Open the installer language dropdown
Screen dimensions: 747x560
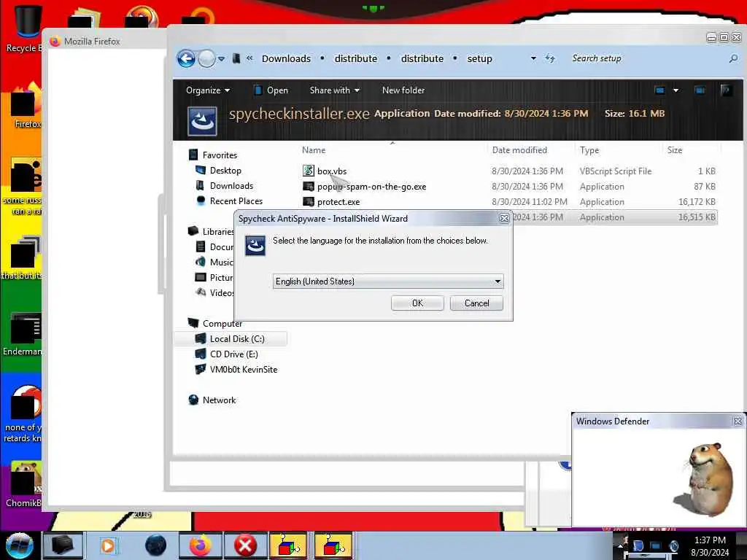(388, 281)
